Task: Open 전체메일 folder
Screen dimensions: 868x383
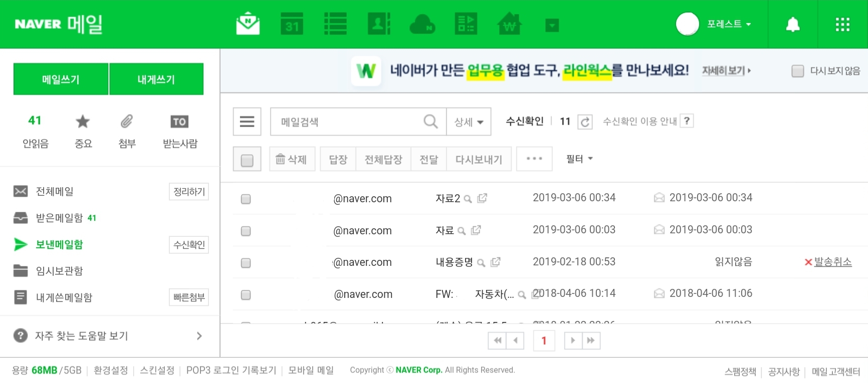Action: [55, 191]
